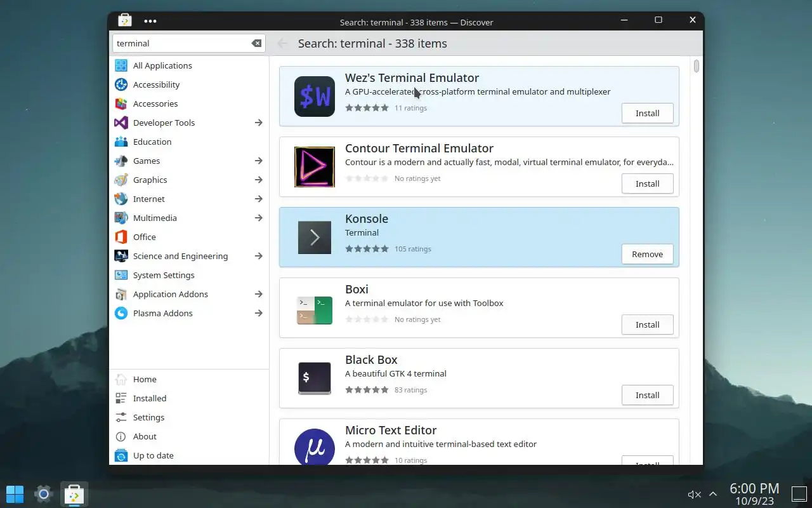
Task: Click the Konsole app icon
Action: [x=315, y=237]
